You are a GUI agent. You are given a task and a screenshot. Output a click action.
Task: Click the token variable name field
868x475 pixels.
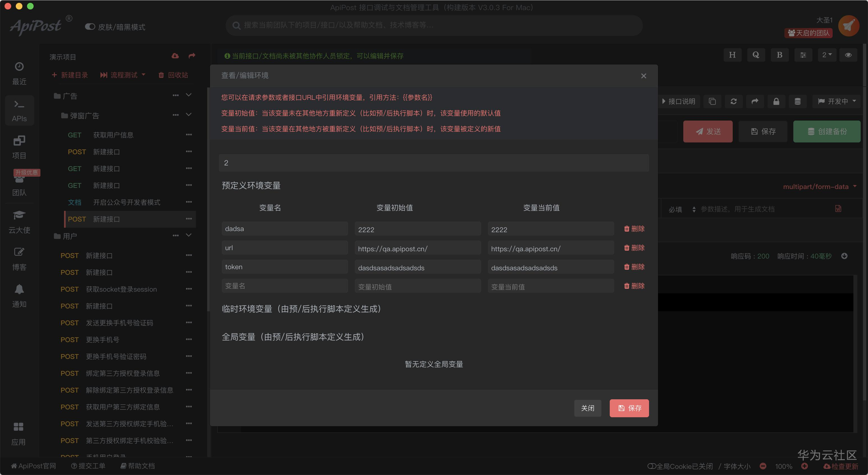pos(284,267)
